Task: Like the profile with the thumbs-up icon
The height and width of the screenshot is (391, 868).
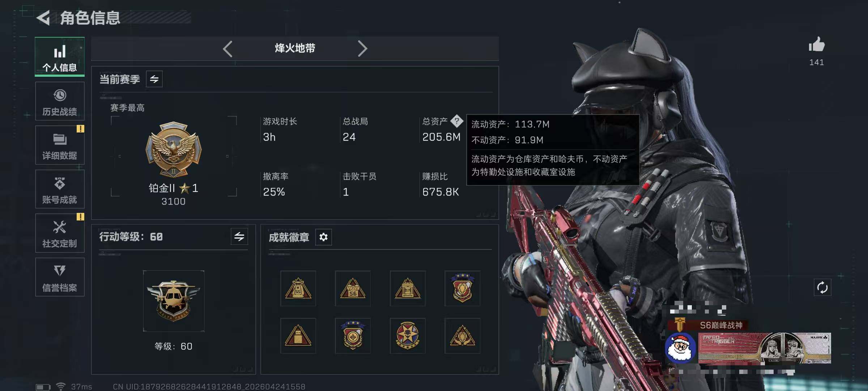Action: pyautogui.click(x=816, y=45)
